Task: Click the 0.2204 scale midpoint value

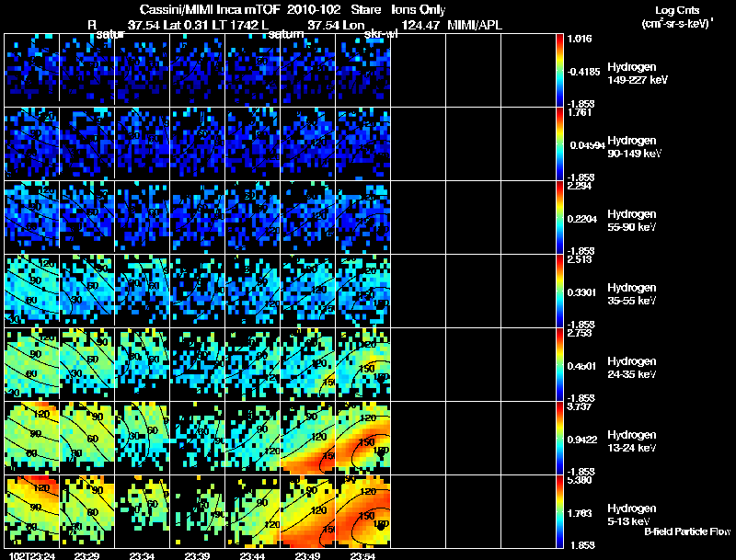Action: (x=582, y=219)
